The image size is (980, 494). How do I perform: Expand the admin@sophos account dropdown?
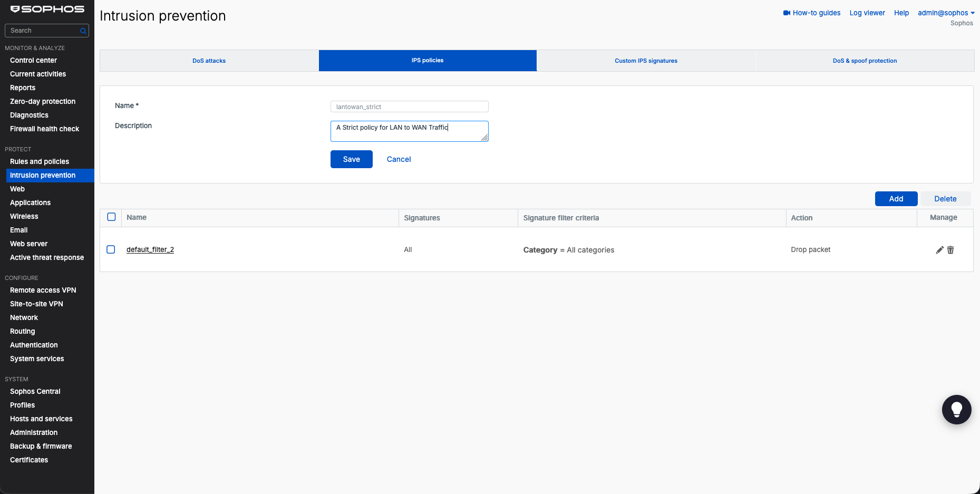point(946,13)
